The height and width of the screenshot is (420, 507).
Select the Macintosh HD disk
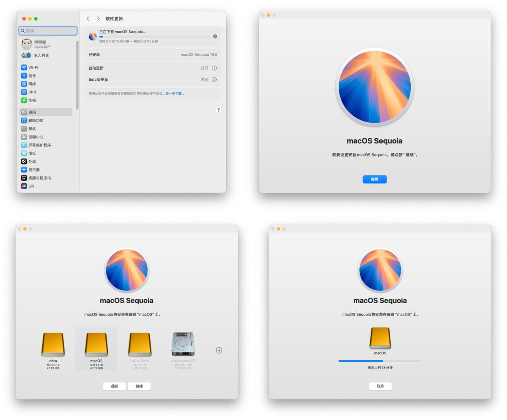tap(183, 351)
